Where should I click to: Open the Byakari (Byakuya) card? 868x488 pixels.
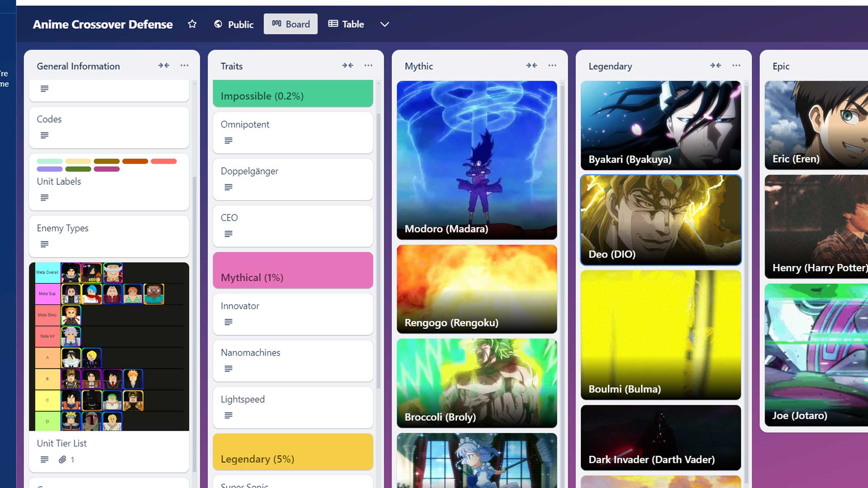(x=661, y=125)
